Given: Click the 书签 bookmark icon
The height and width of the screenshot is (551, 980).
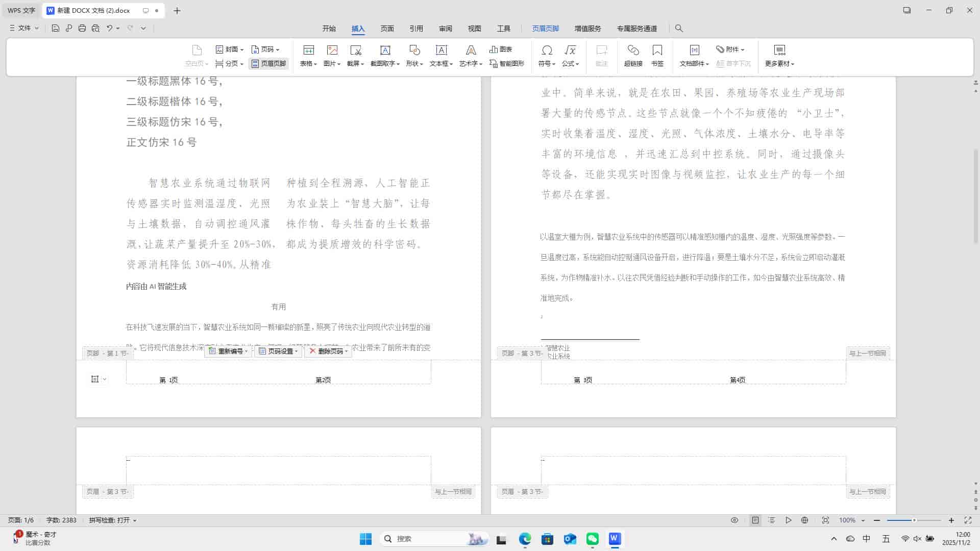Looking at the screenshot, I should 657,50.
